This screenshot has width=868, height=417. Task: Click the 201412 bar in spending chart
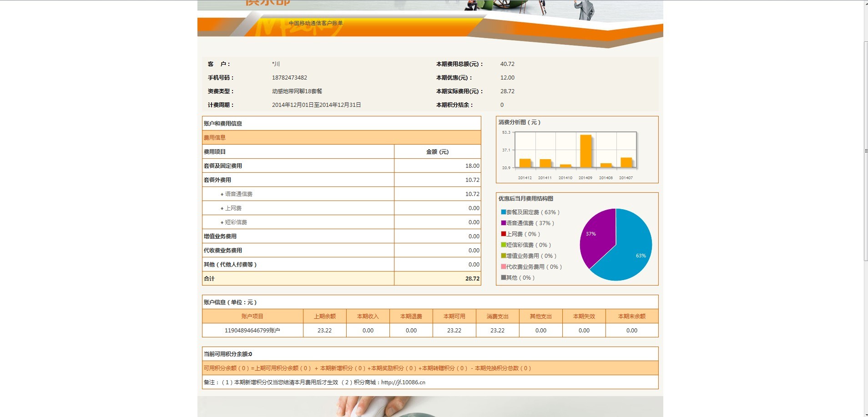pos(525,163)
